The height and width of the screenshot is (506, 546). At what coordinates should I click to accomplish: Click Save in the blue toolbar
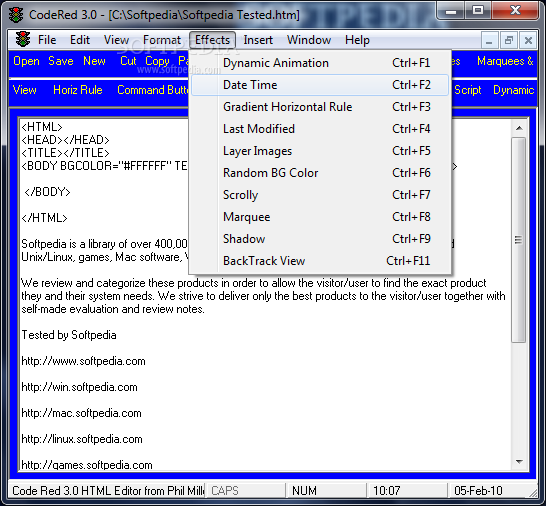61,61
